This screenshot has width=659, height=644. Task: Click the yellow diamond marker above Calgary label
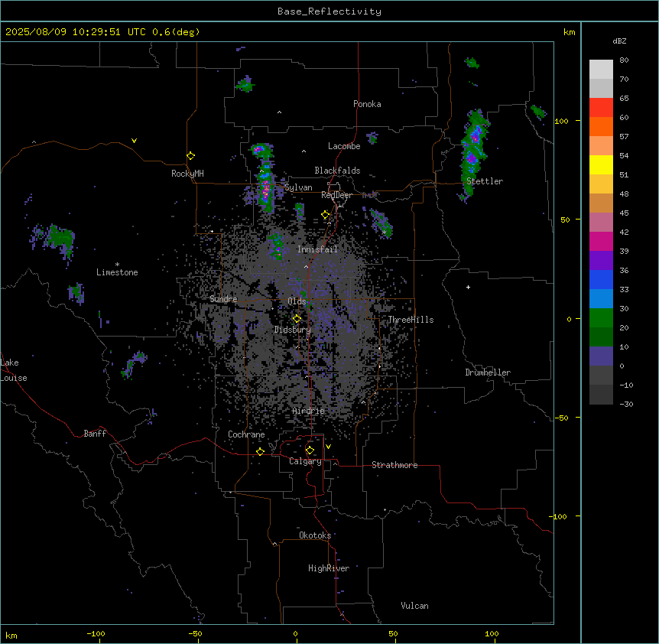coord(310,450)
